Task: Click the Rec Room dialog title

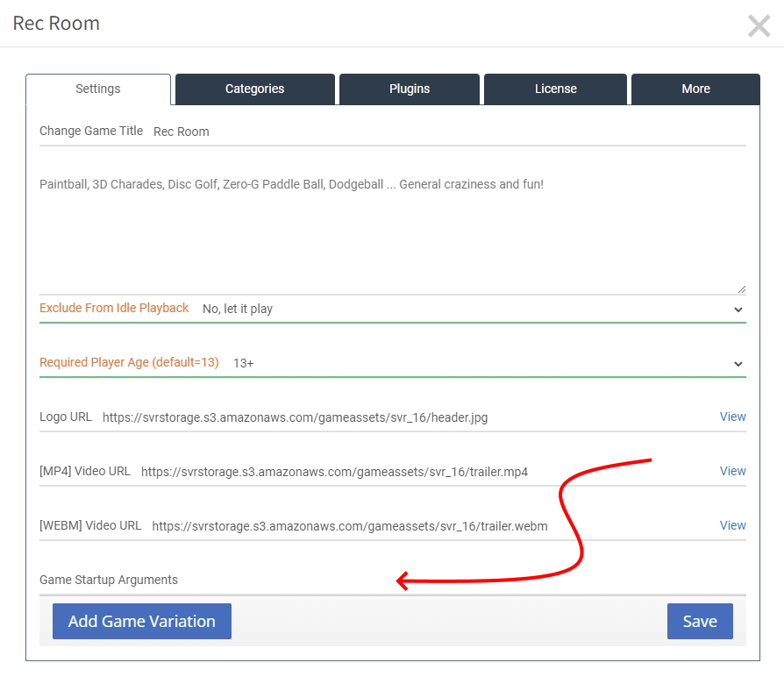Action: 56,24
